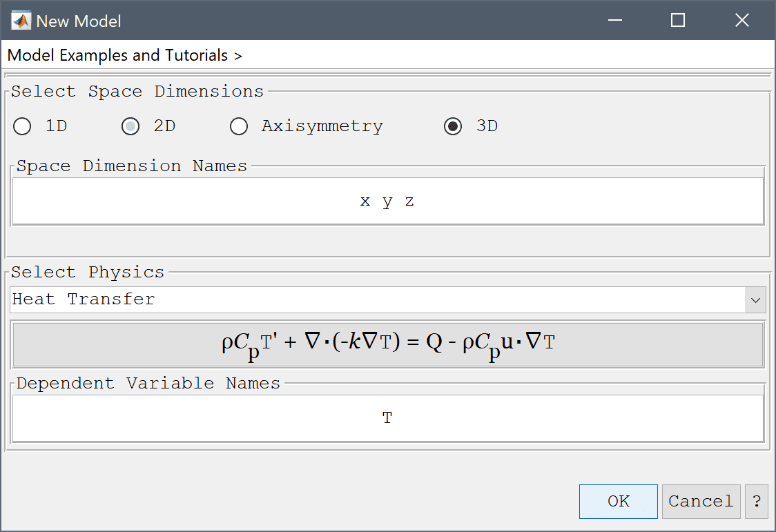Open help with the question mark button
776x532 pixels.
(756, 502)
